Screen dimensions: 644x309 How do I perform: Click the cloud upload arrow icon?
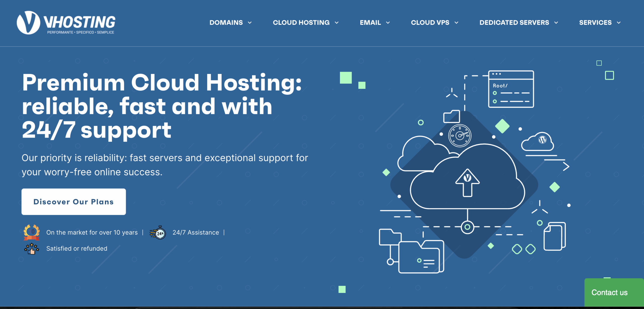coord(467,183)
